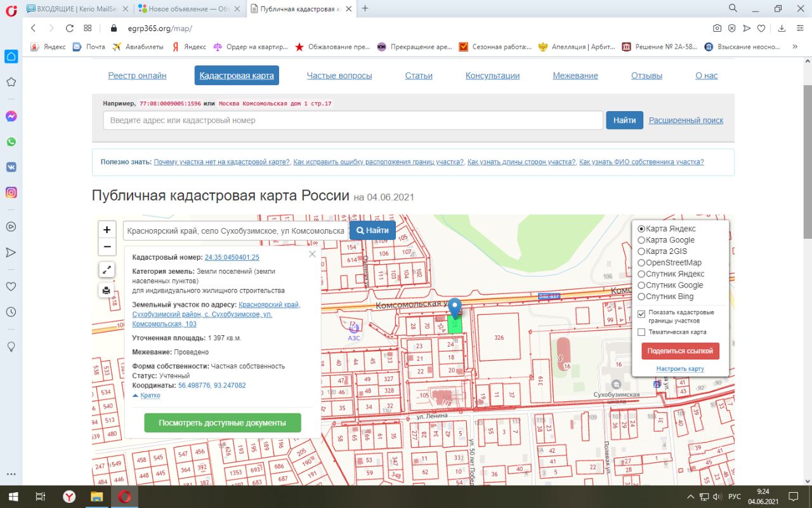Select OpenStreetMap layer
The width and height of the screenshot is (812, 508).
point(641,263)
